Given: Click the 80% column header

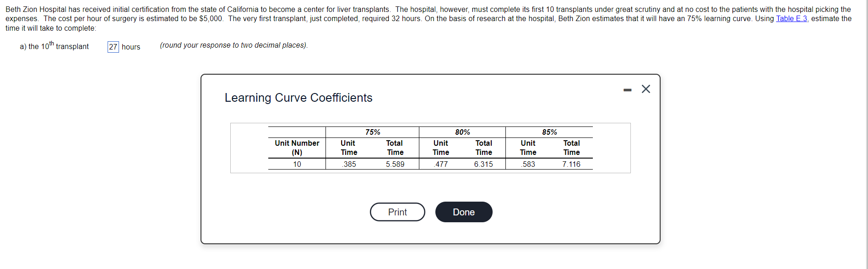Looking at the screenshot, I should tap(462, 132).
